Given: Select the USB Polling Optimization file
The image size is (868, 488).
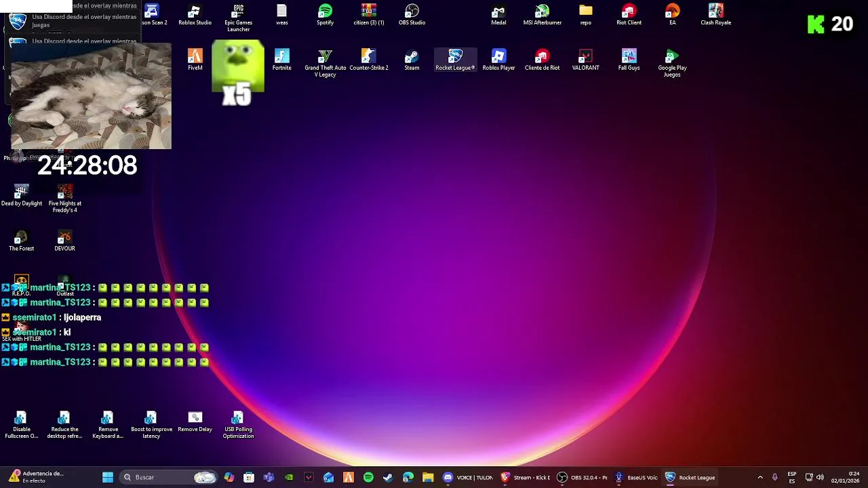Looking at the screenshot, I should point(238,425).
